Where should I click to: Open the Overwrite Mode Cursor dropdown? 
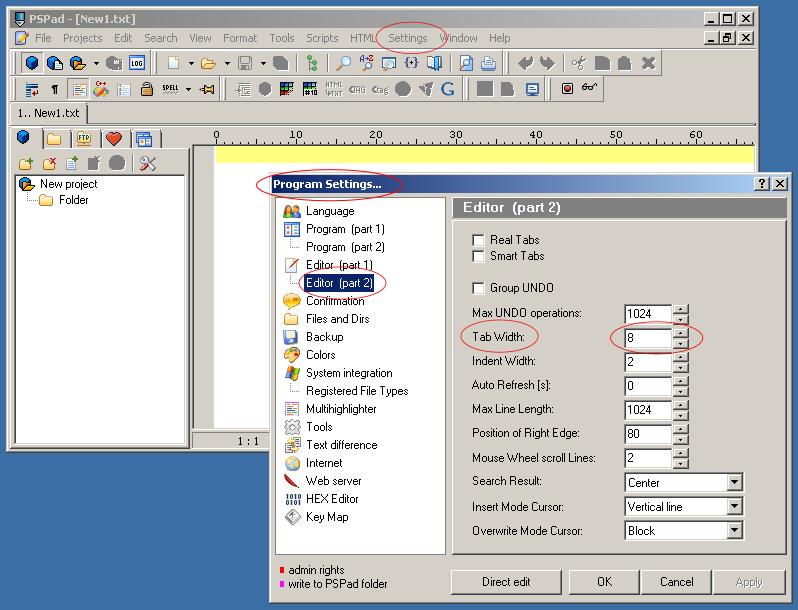click(x=734, y=531)
